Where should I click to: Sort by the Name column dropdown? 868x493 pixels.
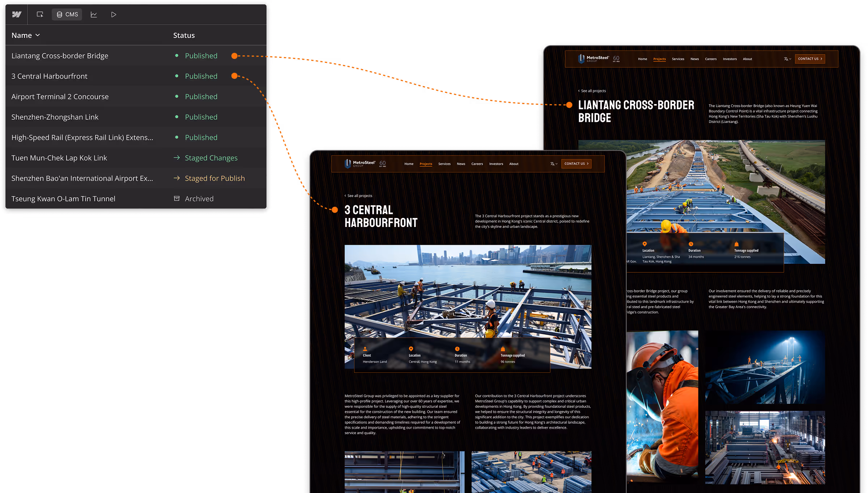(x=26, y=35)
